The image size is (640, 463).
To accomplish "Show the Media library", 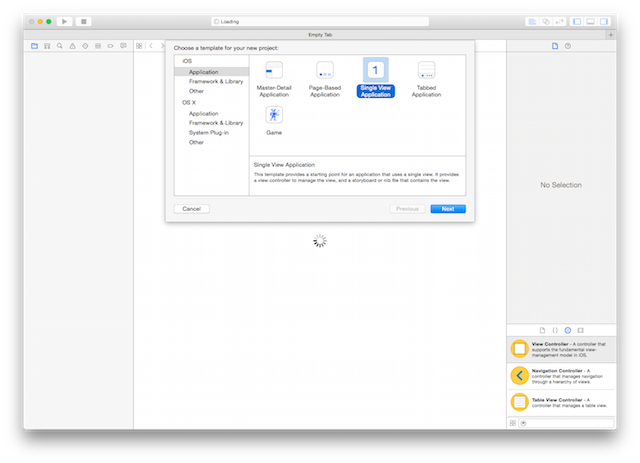I will pos(580,330).
